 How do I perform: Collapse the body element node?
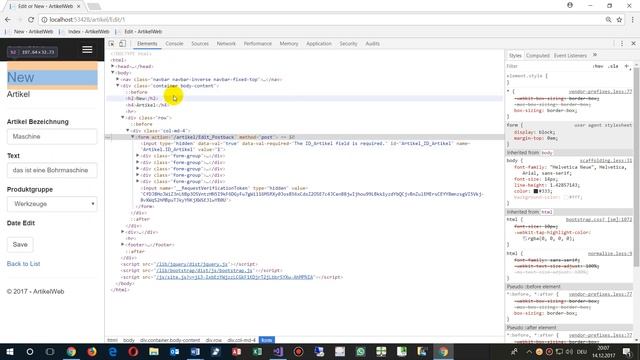point(113,73)
